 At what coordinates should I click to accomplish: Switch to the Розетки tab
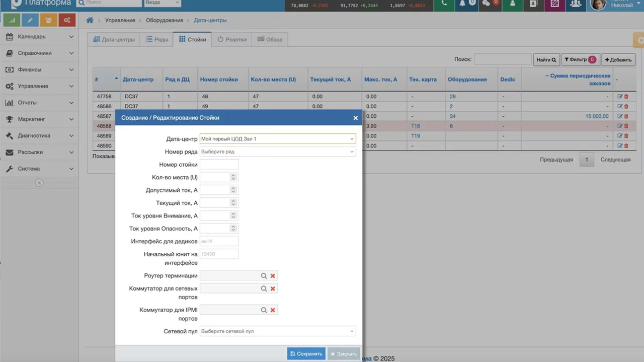click(232, 39)
